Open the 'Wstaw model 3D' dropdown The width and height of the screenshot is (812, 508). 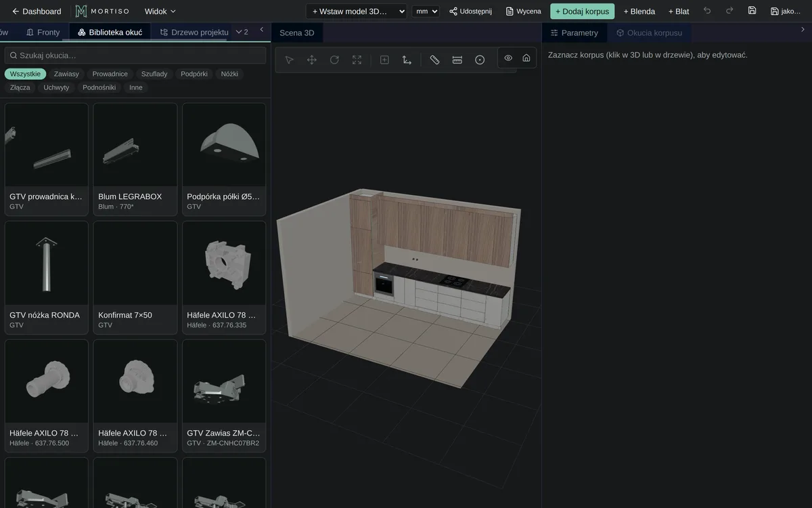[356, 11]
